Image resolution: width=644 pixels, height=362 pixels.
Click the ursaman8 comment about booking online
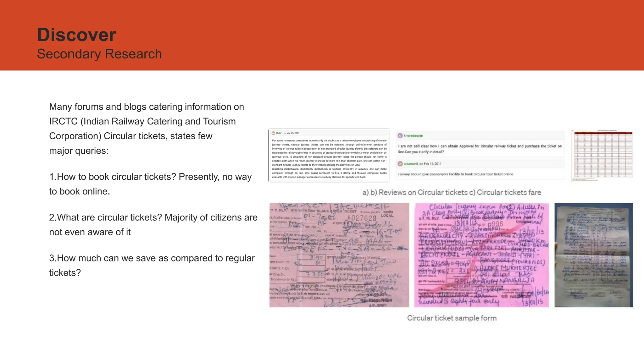coord(480,169)
